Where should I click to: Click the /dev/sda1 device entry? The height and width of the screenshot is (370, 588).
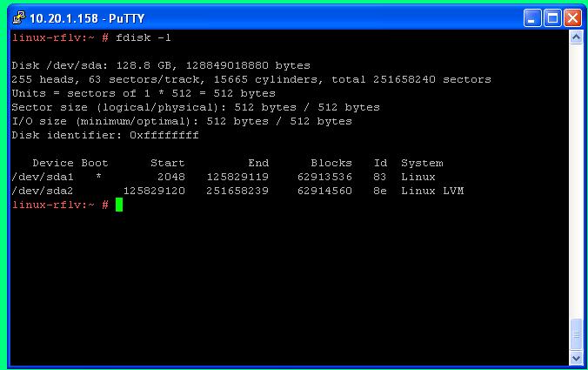coord(42,177)
